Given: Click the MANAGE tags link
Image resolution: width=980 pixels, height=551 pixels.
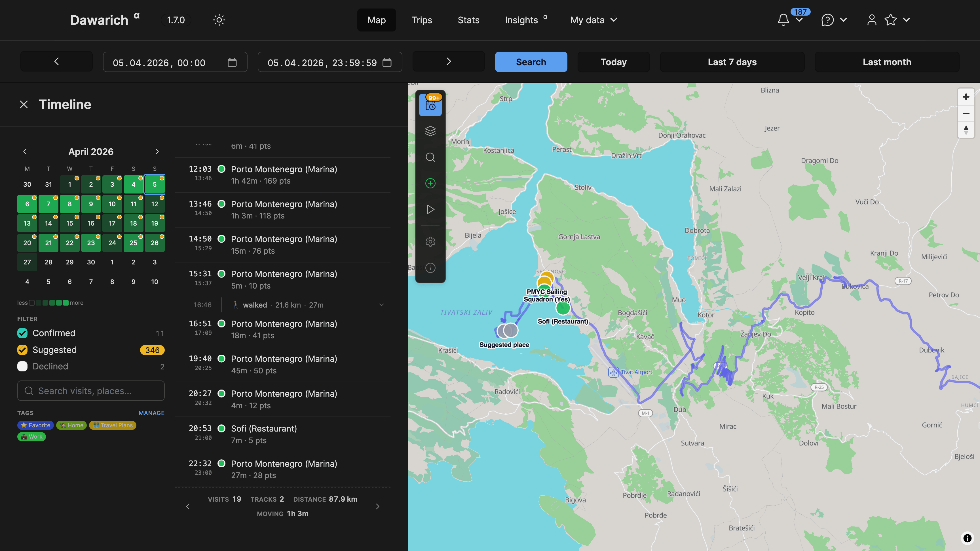Looking at the screenshot, I should 151,413.
